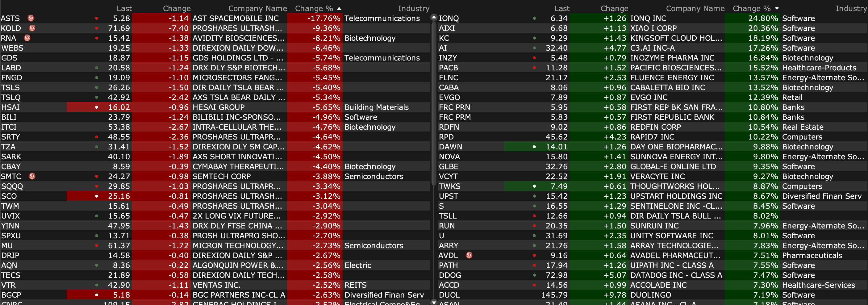This screenshot has width=868, height=305.
Task: Click the green tick dot in IONQ row
Action: (x=534, y=18)
